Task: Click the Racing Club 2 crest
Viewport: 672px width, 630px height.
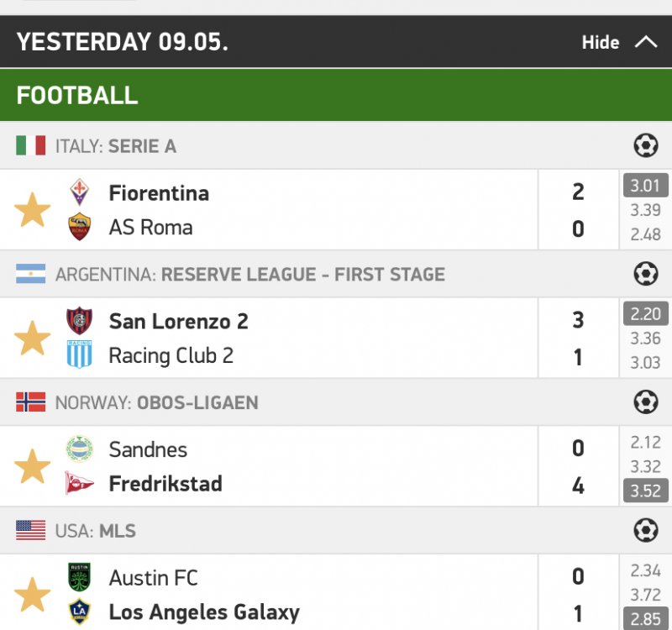Action: tap(80, 355)
